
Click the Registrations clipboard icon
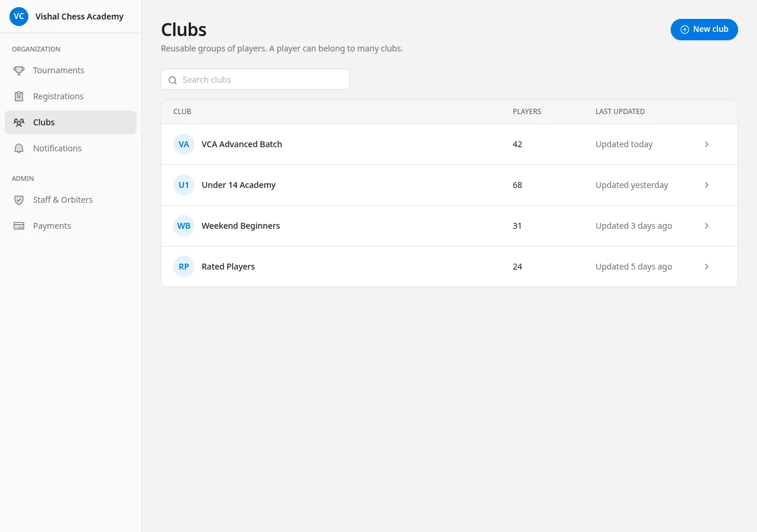19,96
